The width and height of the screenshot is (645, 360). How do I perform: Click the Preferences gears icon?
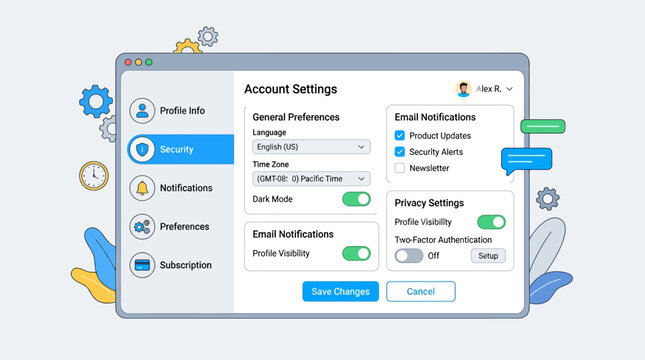[x=142, y=226]
